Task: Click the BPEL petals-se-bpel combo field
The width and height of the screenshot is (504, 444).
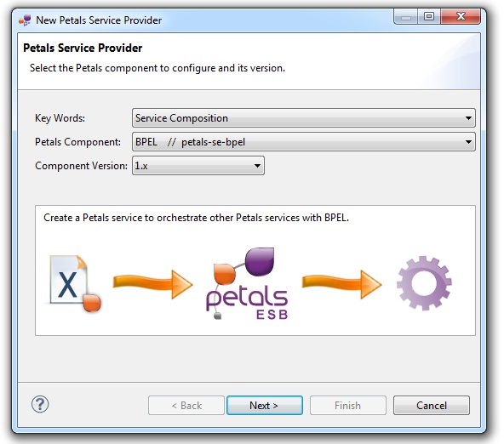Action: (303, 142)
